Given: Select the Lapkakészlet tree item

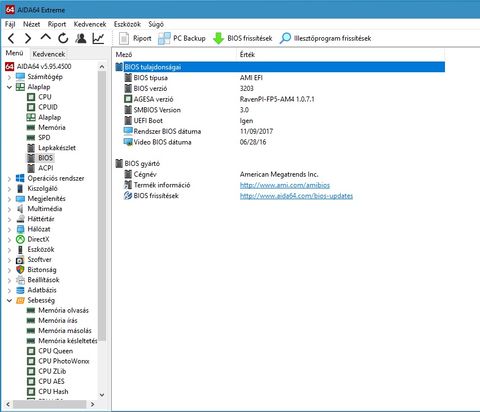Looking at the screenshot, I should (x=51, y=148).
